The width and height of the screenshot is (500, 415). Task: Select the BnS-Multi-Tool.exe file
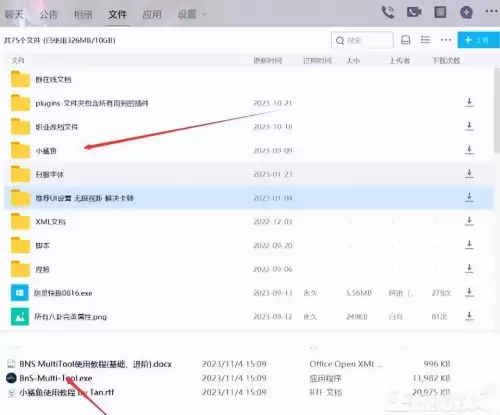56,378
